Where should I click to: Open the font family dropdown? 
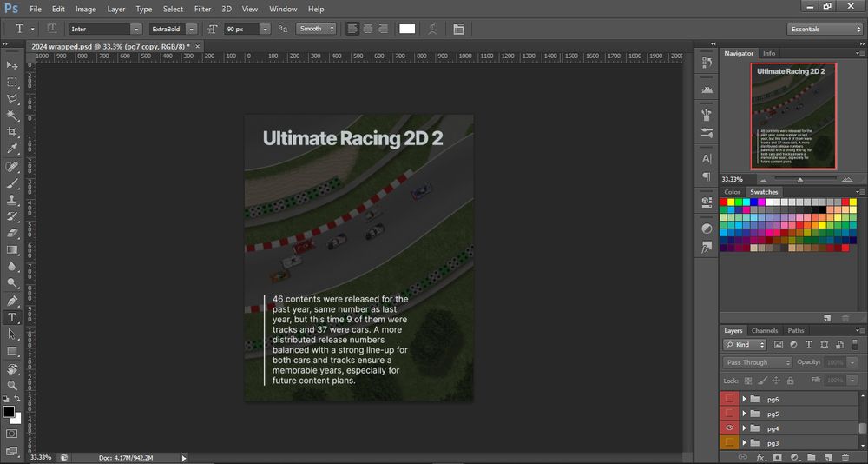(x=136, y=30)
